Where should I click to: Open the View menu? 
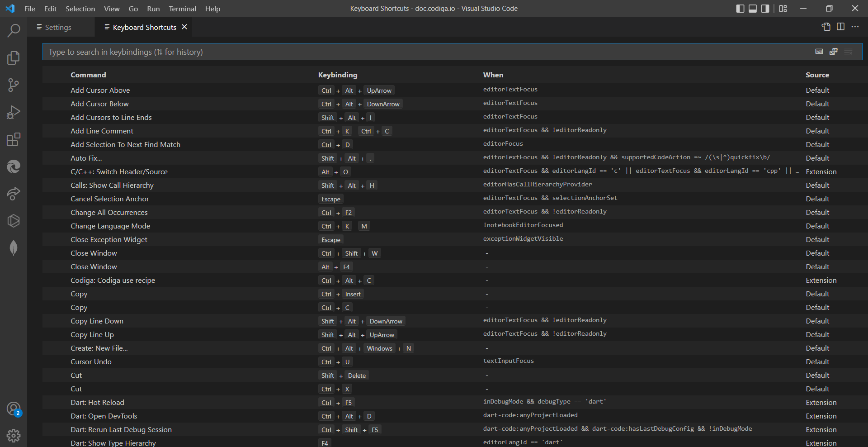point(112,9)
